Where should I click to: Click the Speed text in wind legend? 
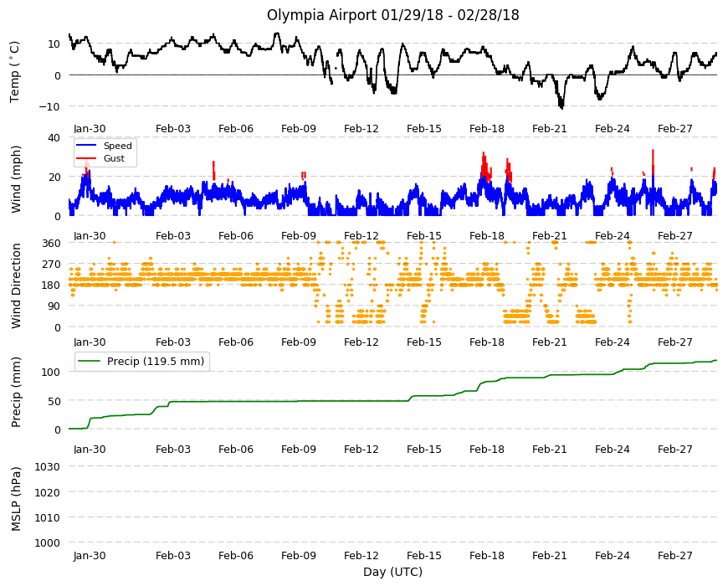point(117,146)
